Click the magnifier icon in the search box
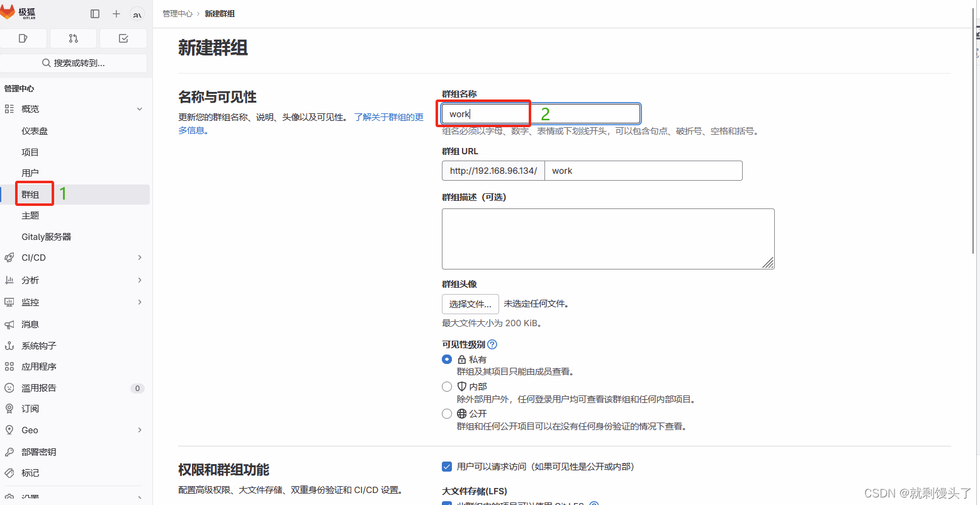This screenshot has height=505, width=980. [x=47, y=63]
